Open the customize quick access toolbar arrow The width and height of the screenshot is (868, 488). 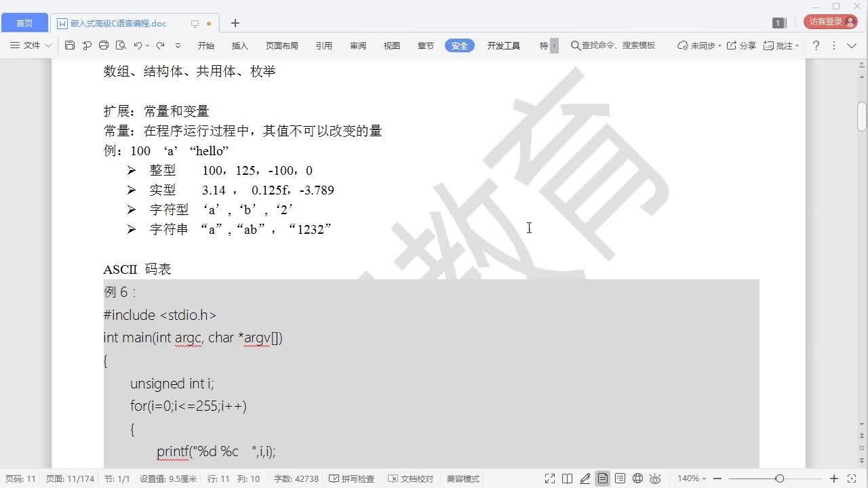pos(178,45)
